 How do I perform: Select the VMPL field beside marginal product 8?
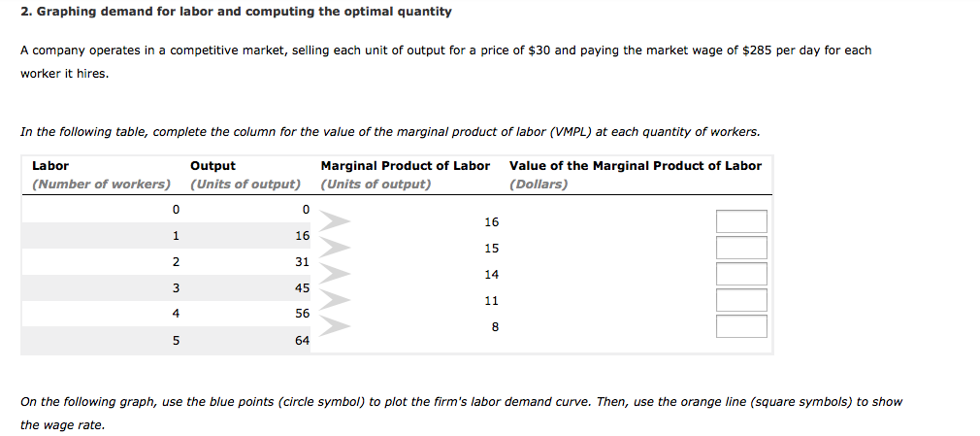click(x=741, y=326)
